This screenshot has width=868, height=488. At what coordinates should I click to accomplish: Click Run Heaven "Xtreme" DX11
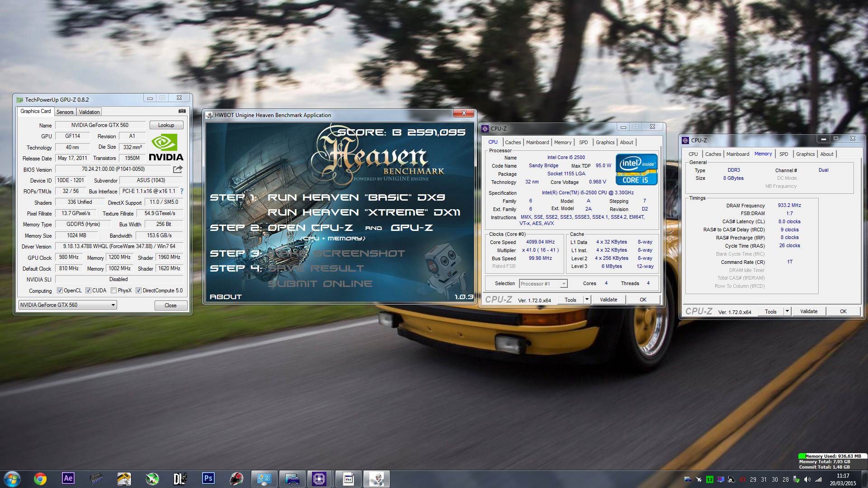click(x=364, y=212)
